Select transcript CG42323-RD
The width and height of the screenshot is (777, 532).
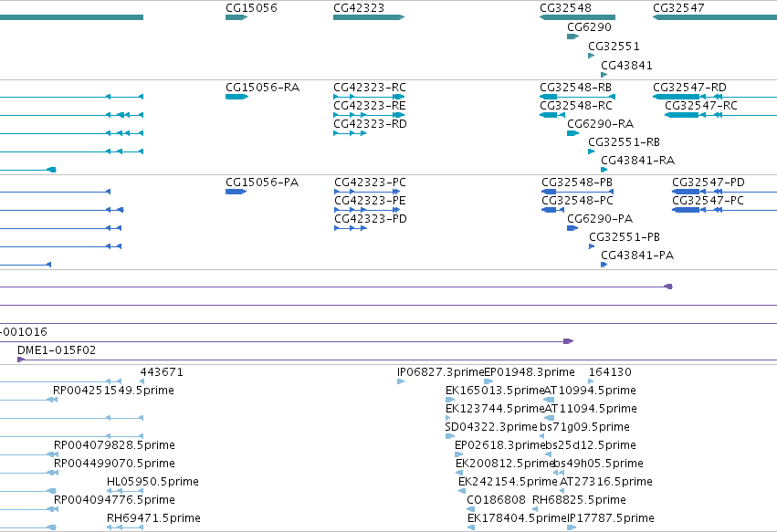click(370, 124)
